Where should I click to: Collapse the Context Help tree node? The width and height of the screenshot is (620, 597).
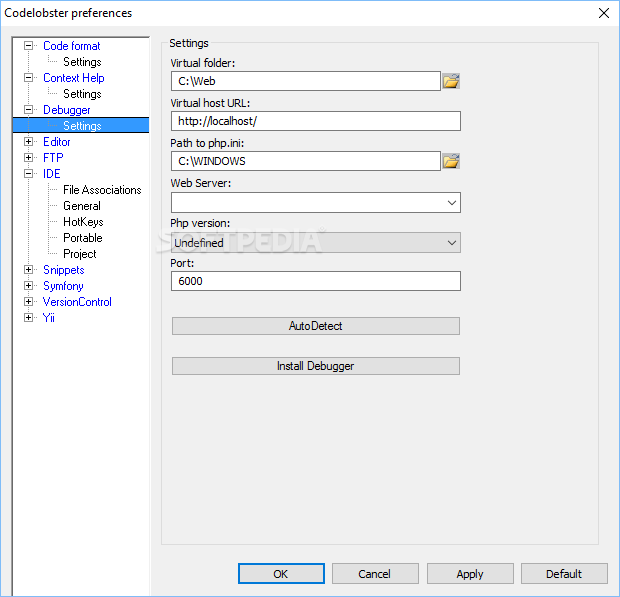pyautogui.click(x=28, y=78)
